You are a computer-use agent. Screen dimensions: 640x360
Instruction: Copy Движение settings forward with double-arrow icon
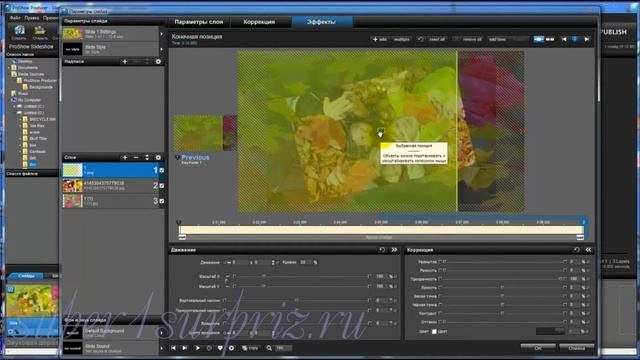[x=394, y=250]
